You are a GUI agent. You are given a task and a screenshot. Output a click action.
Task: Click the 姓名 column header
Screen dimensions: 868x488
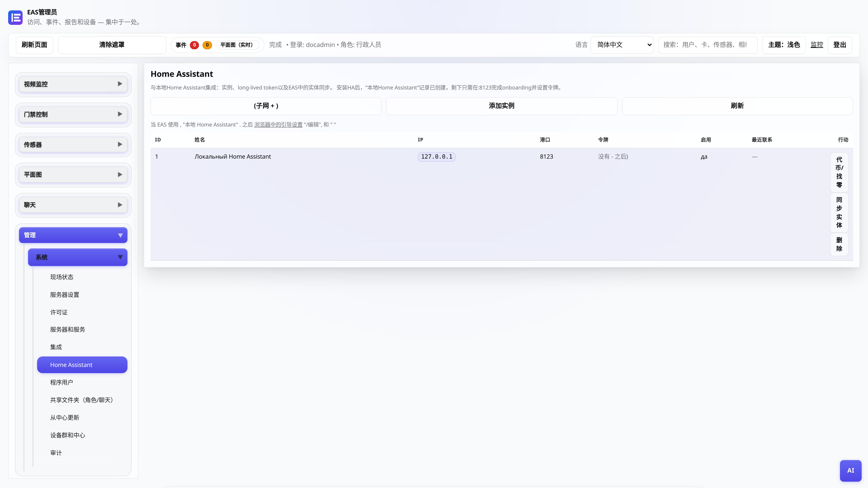[199, 140]
